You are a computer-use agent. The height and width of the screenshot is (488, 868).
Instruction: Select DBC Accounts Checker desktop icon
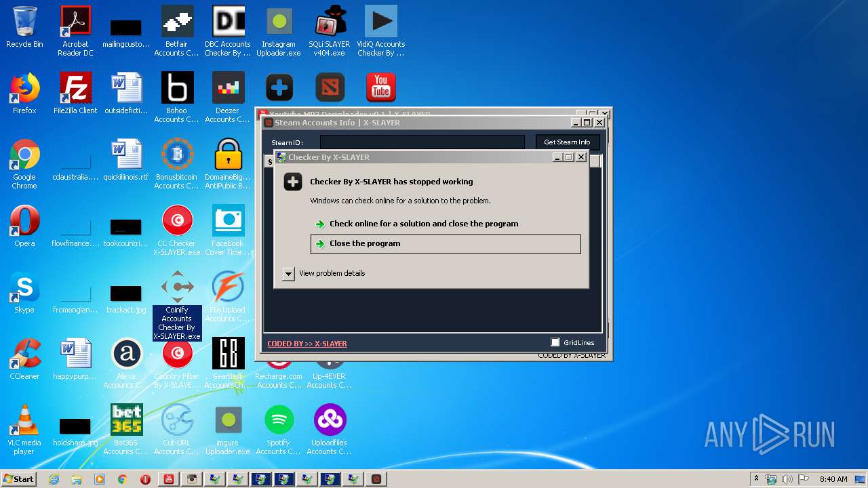click(228, 30)
